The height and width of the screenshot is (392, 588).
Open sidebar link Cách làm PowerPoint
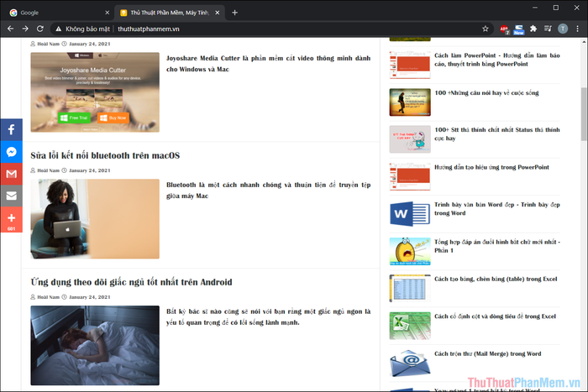[x=497, y=60]
